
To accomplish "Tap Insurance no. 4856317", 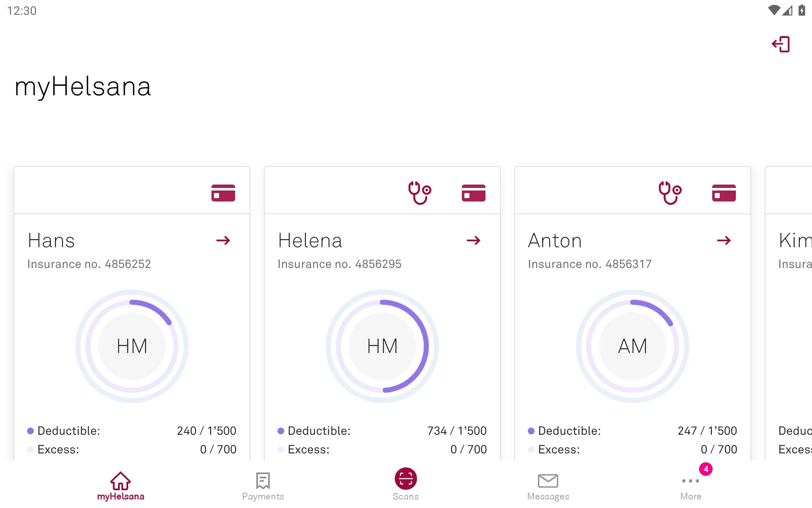I will (590, 264).
